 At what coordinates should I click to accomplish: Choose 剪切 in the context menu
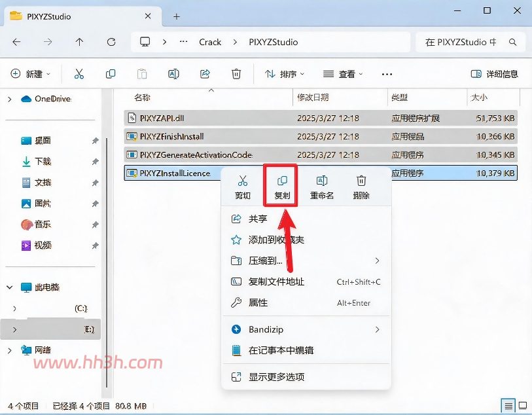[243, 187]
